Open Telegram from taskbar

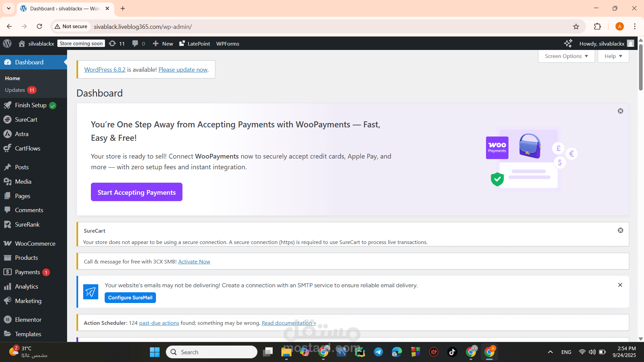click(378, 352)
